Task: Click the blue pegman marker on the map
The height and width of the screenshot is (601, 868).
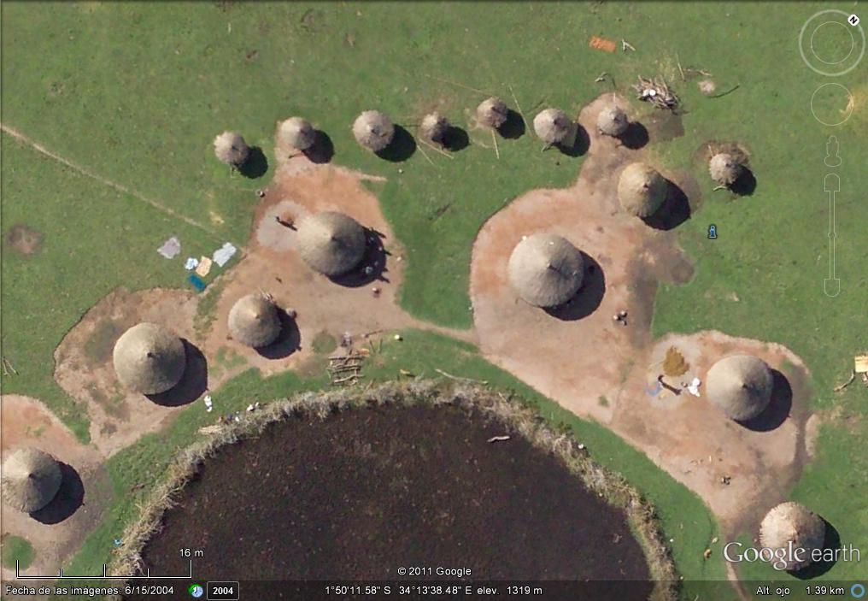Action: tap(713, 232)
